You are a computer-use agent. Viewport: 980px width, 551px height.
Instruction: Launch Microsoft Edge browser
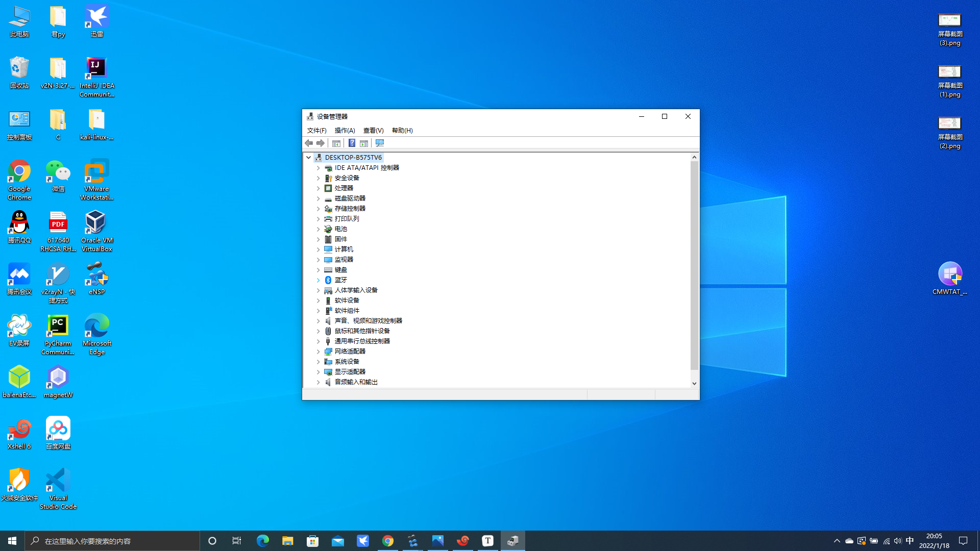(x=96, y=334)
